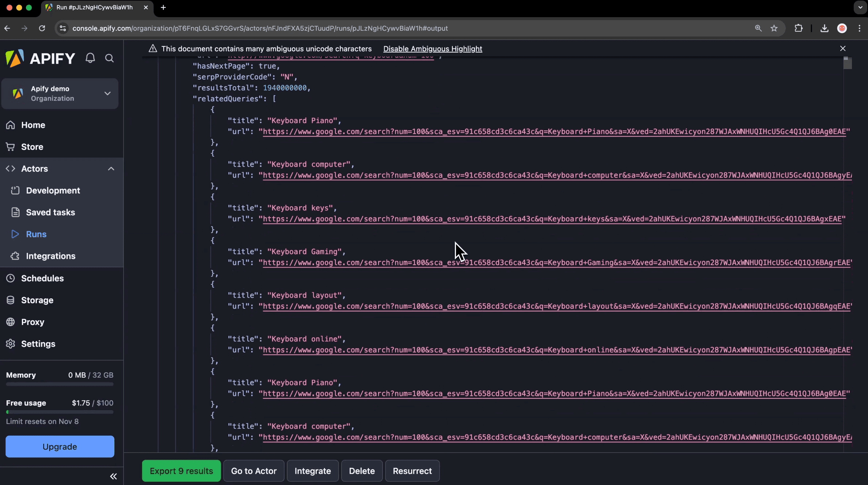Close the Run #pJLzNgHCywvBiaW1h tab
868x485 pixels.
tap(146, 7)
